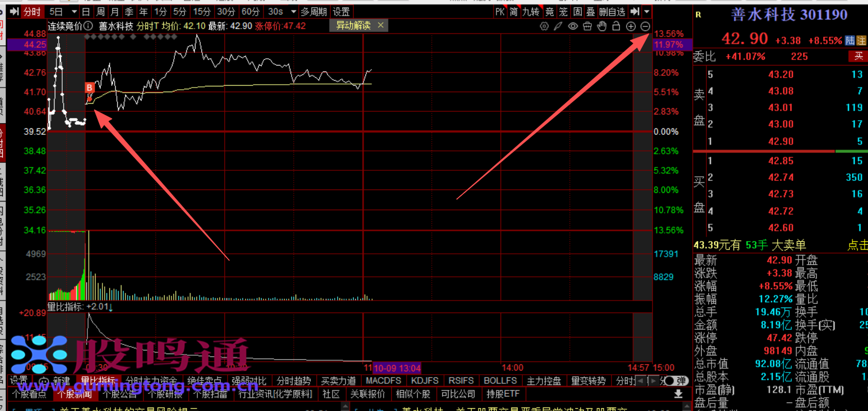Open the dropdown after the right arrow icon

pyautogui.click(x=647, y=12)
